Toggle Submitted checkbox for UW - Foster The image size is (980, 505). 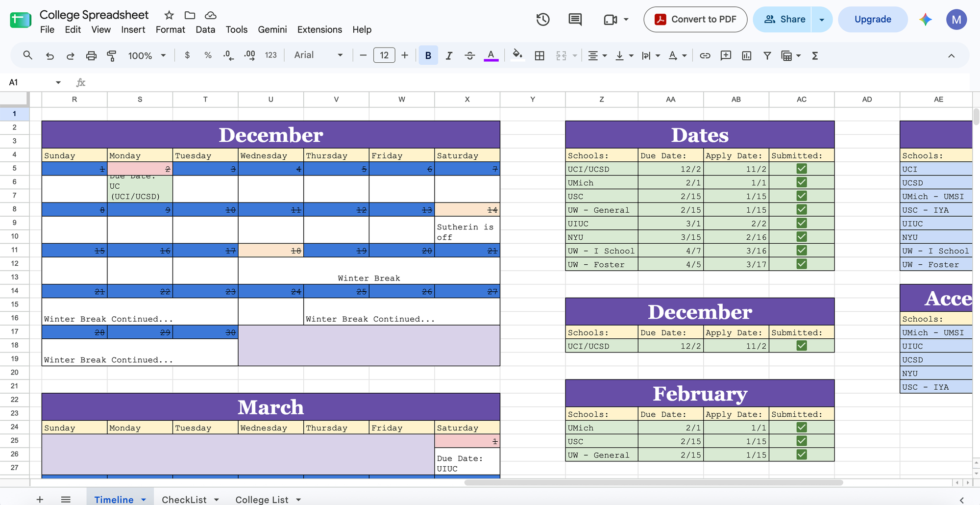click(802, 264)
